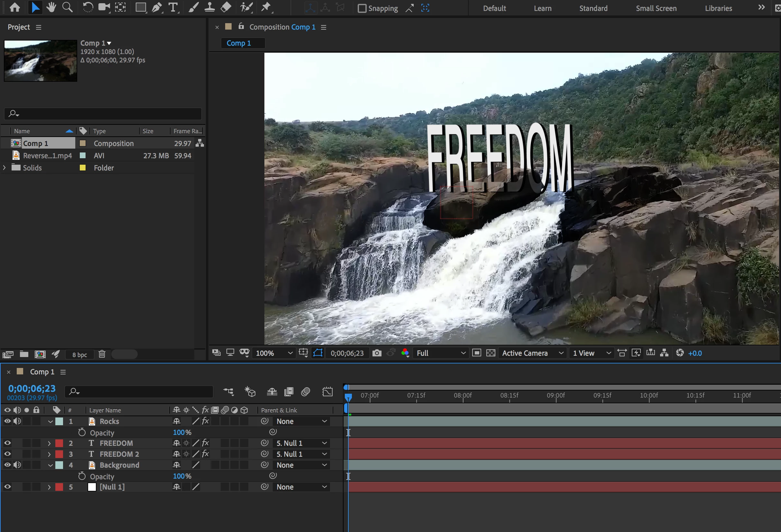The height and width of the screenshot is (532, 781).
Task: Open the magnification 100% dropdown
Action: pyautogui.click(x=274, y=353)
